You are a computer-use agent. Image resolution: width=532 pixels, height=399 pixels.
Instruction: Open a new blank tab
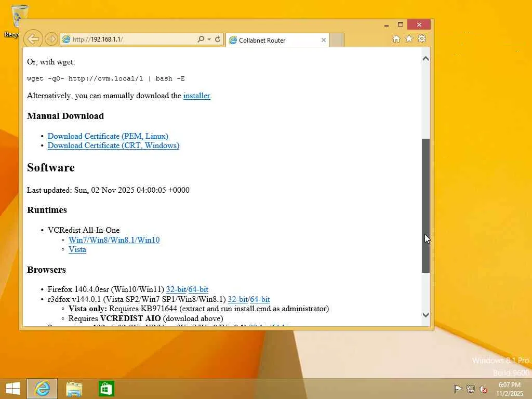337,40
